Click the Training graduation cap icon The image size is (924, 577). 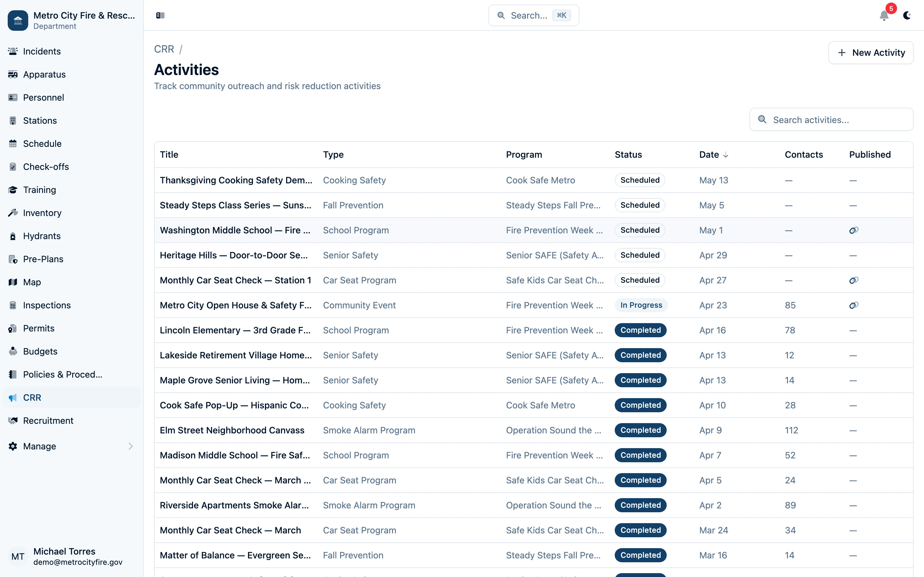coord(13,190)
